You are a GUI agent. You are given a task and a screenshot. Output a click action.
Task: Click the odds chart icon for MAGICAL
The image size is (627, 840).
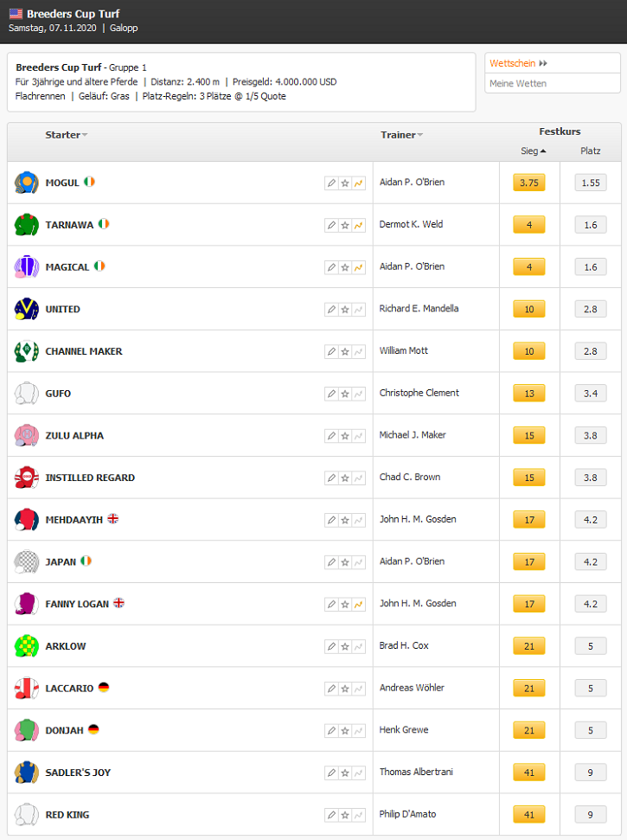click(358, 267)
